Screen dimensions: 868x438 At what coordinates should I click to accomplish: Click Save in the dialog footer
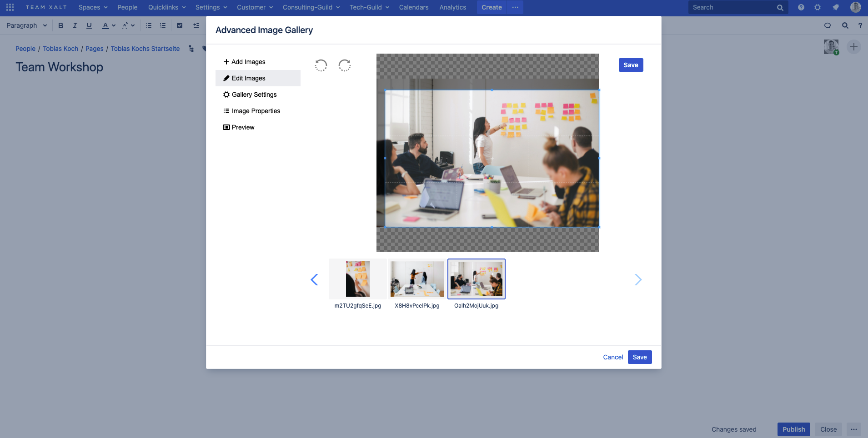click(x=640, y=357)
